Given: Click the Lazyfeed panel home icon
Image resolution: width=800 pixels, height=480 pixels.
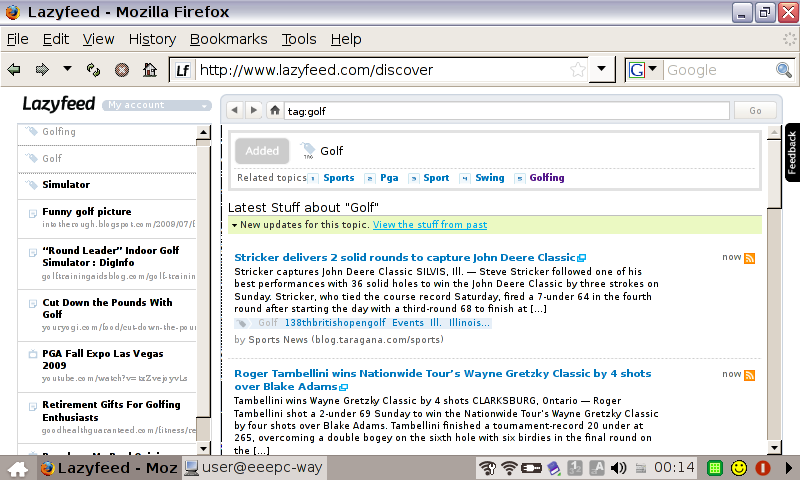Looking at the screenshot, I should [x=274, y=110].
